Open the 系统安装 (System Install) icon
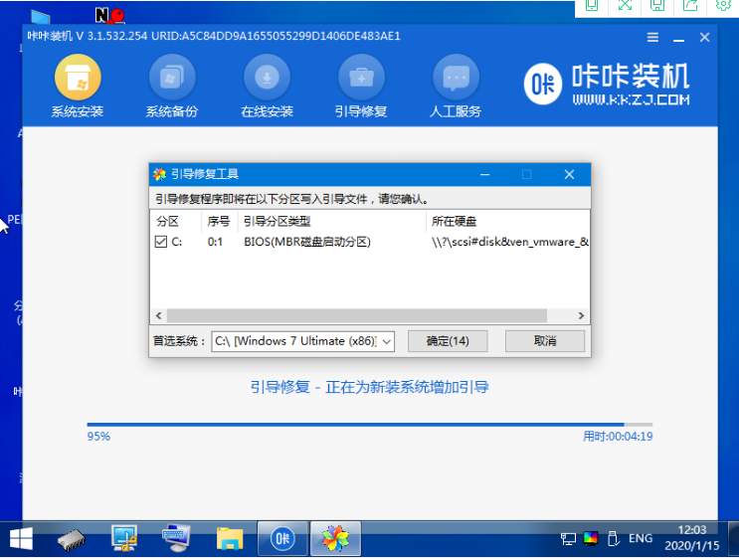This screenshot has width=739, height=560. (x=78, y=85)
